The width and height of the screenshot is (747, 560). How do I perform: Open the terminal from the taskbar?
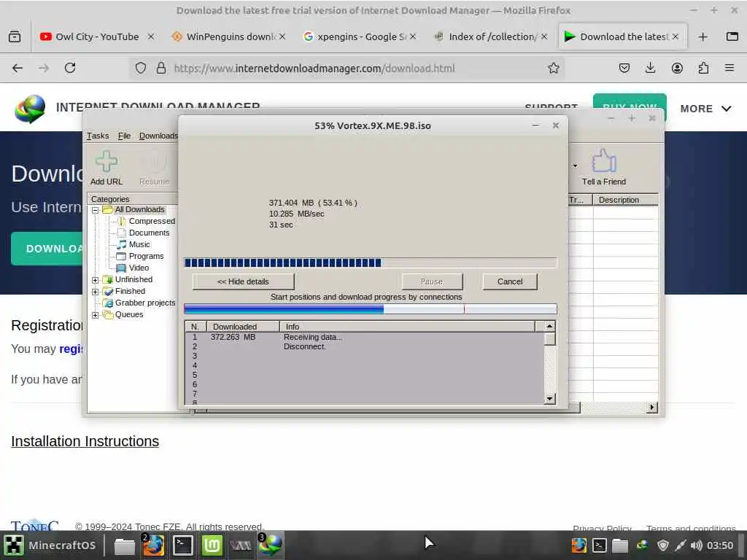pos(183,545)
